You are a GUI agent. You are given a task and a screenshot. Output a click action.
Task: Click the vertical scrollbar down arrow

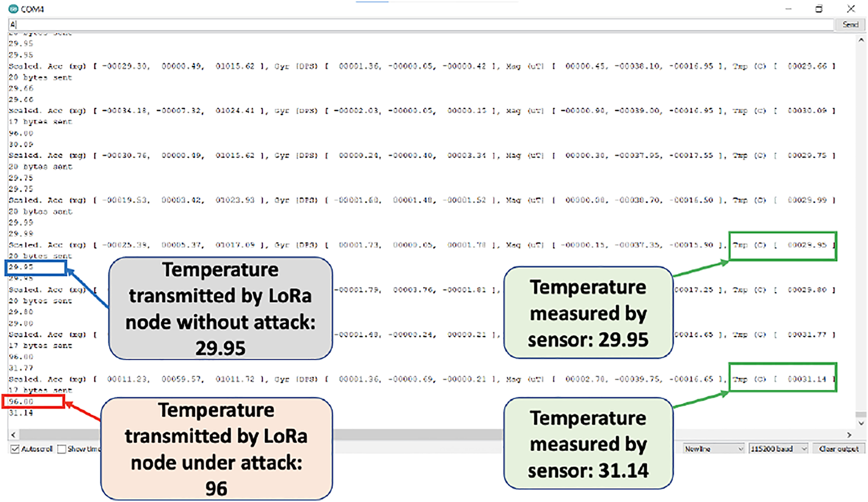[x=861, y=423]
